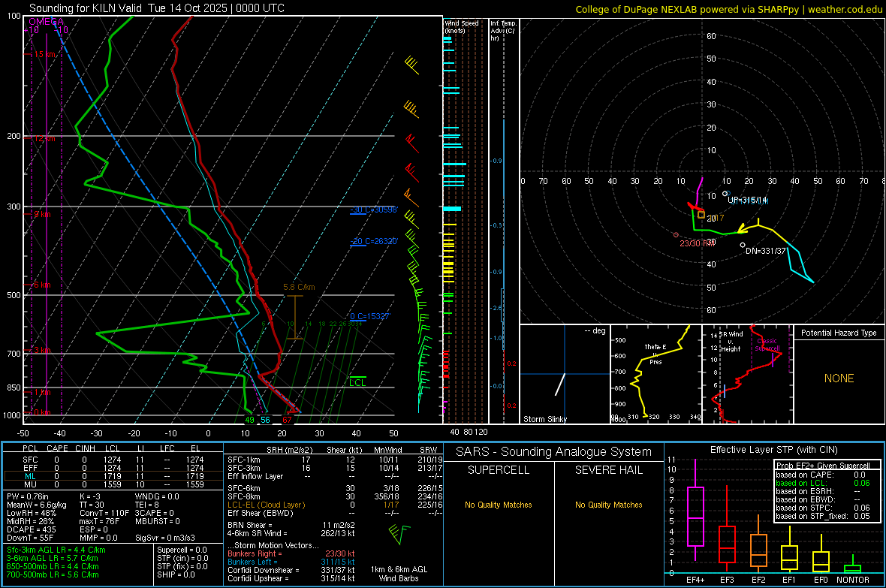Select the SFC-6km shear row
The width and height of the screenshot is (886, 588).
(x=335, y=488)
